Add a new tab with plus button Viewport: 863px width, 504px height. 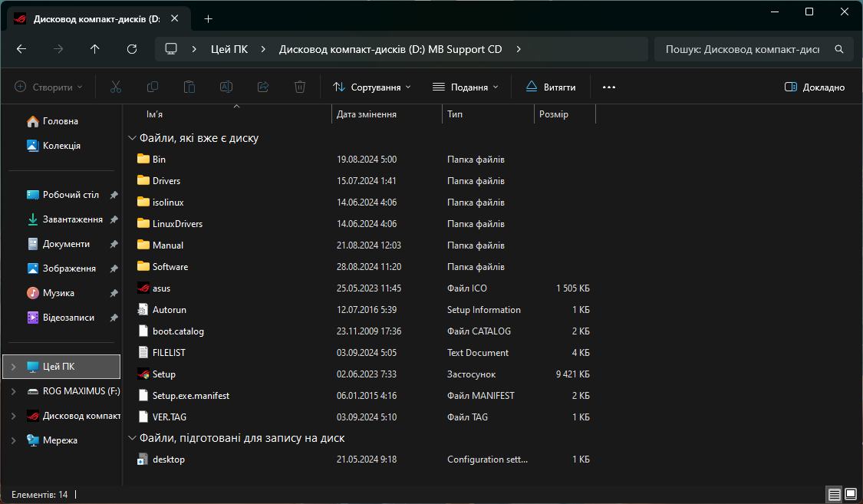pyautogui.click(x=208, y=18)
